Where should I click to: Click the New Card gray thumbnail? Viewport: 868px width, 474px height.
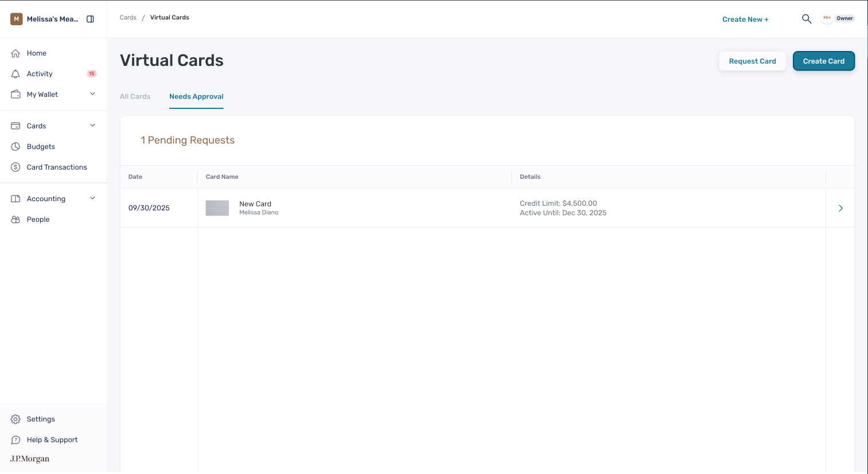click(217, 208)
